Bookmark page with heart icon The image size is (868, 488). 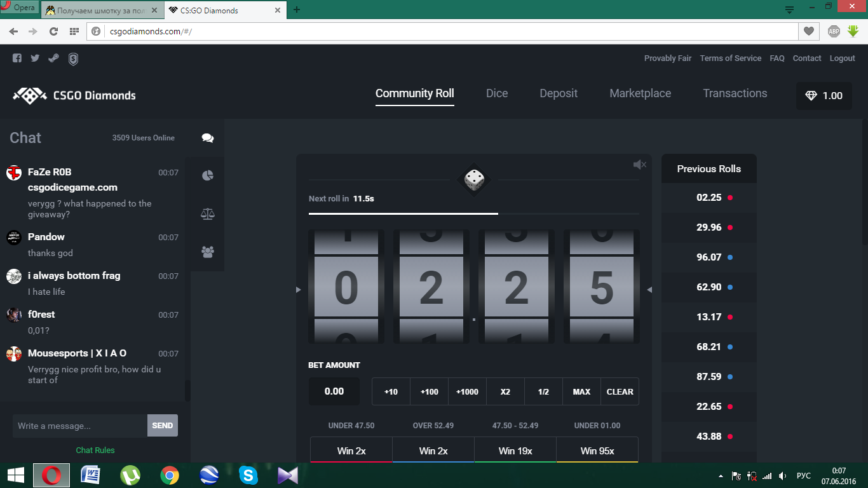(808, 31)
